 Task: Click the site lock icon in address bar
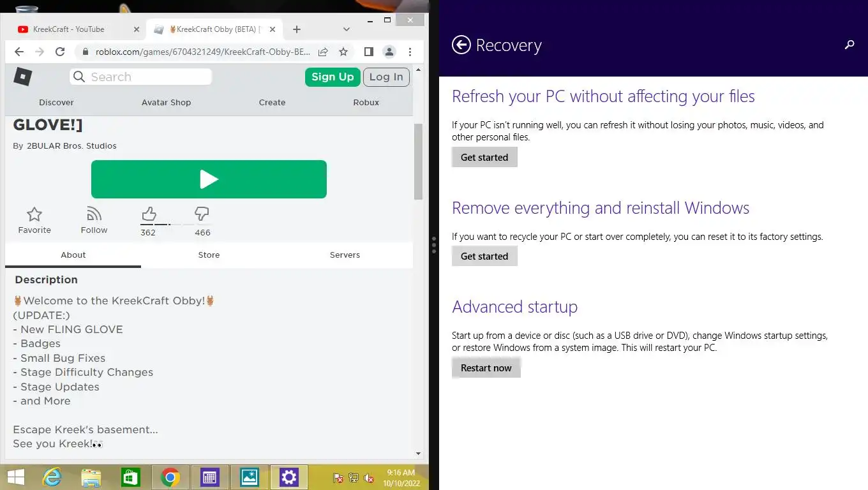coord(84,52)
